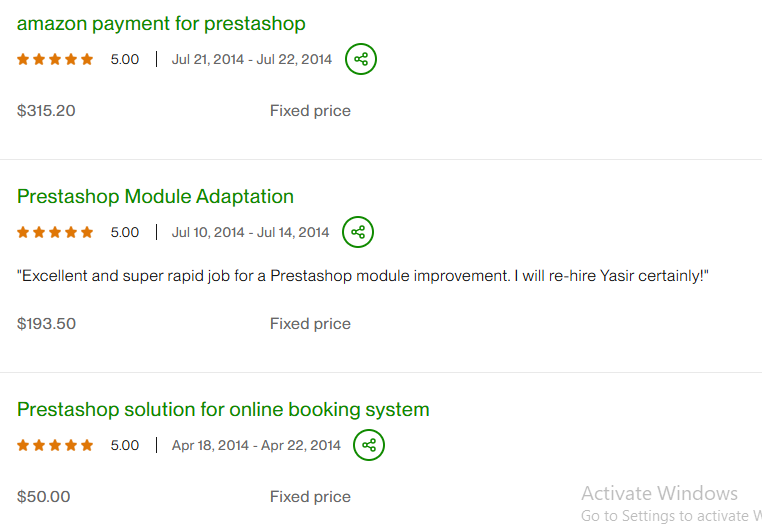The width and height of the screenshot is (762, 524).
Task: Click 'Fixed price' next to the $50.00 amount
Action: point(310,497)
